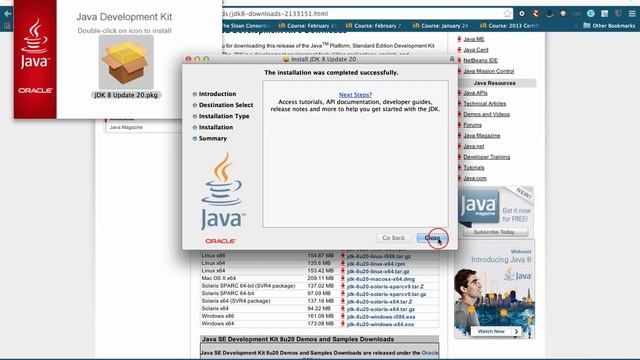
Task: Click the blue G extension icon
Action: click(x=590, y=13)
